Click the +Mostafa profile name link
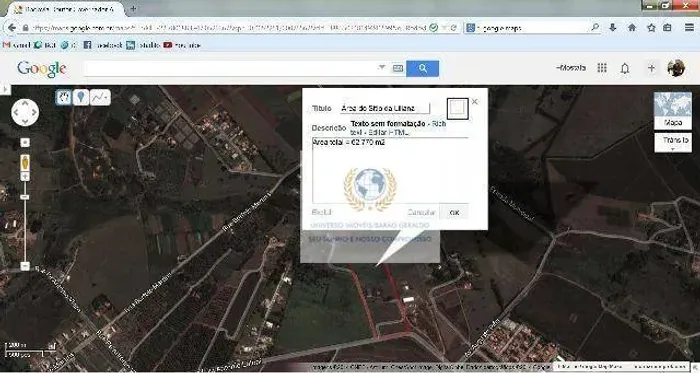Viewport: 700px width, 373px height. click(x=571, y=68)
